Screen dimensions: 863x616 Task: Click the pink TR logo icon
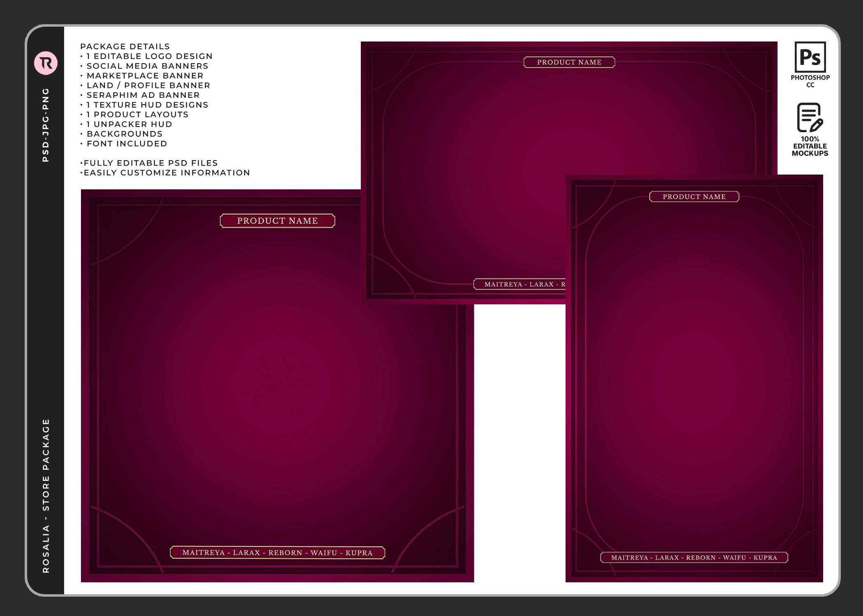pos(46,63)
